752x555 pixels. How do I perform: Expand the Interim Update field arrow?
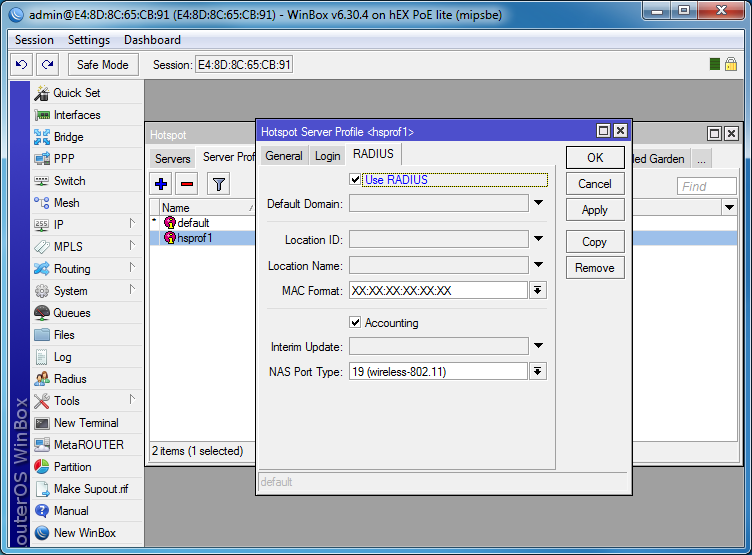(539, 346)
